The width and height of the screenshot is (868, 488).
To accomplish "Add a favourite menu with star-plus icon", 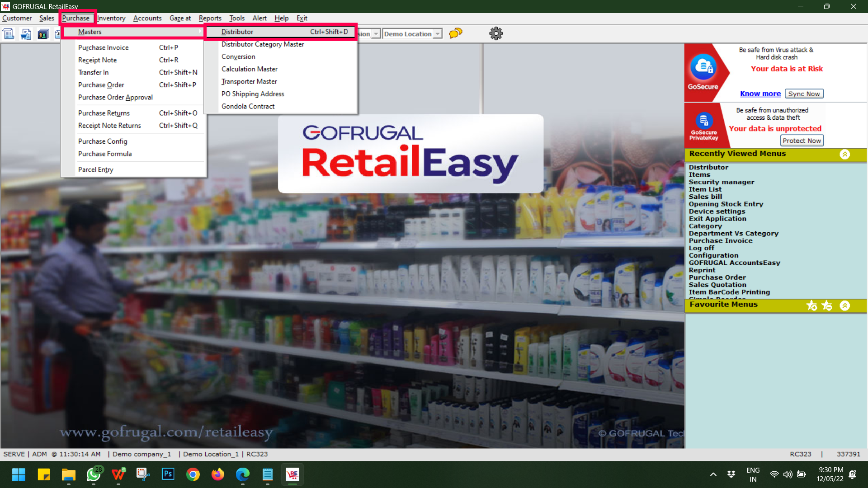I will (x=811, y=305).
